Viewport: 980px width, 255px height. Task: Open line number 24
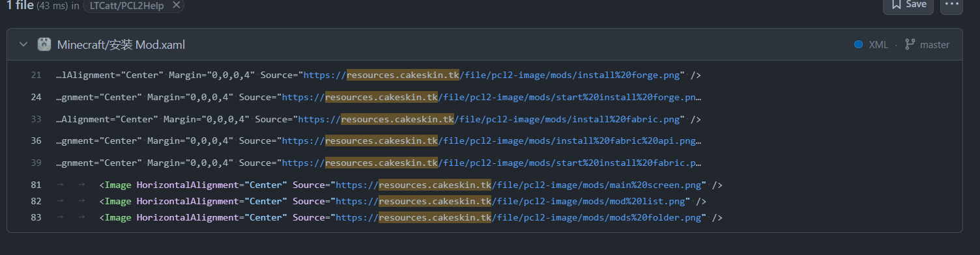36,98
